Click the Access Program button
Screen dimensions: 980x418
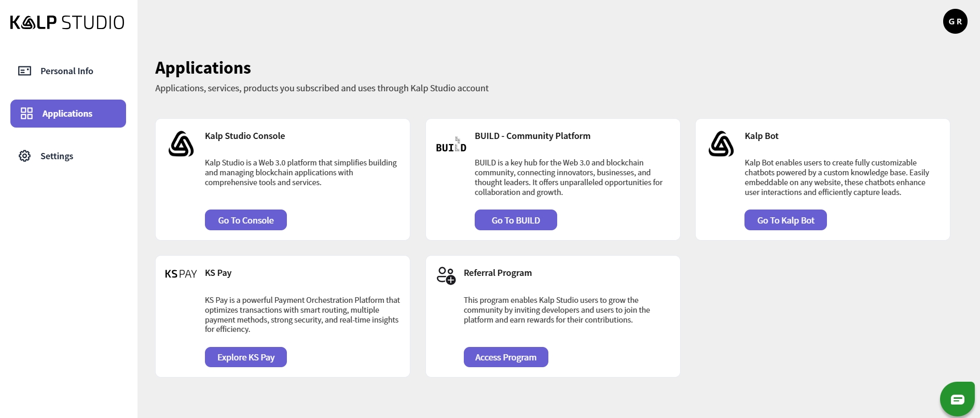pos(506,357)
